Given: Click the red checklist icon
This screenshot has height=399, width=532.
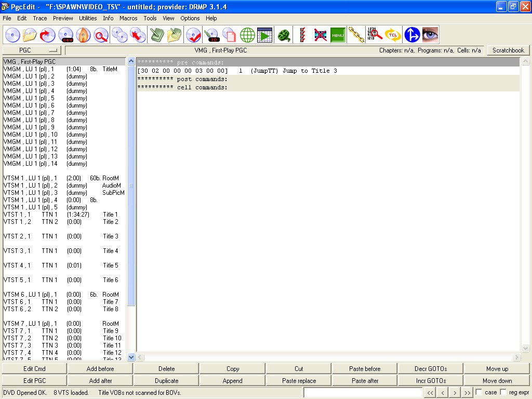Looking at the screenshot, I should 302,35.
